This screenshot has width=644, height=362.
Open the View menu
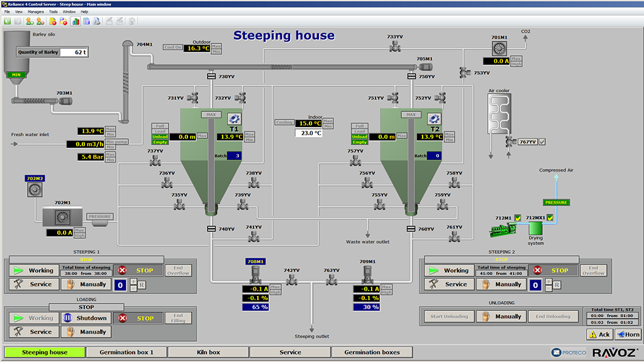point(19,12)
